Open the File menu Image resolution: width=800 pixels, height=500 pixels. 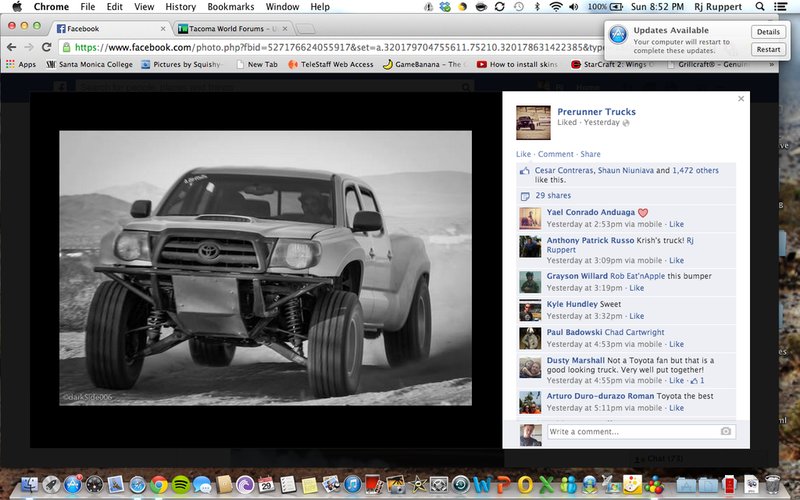point(88,7)
